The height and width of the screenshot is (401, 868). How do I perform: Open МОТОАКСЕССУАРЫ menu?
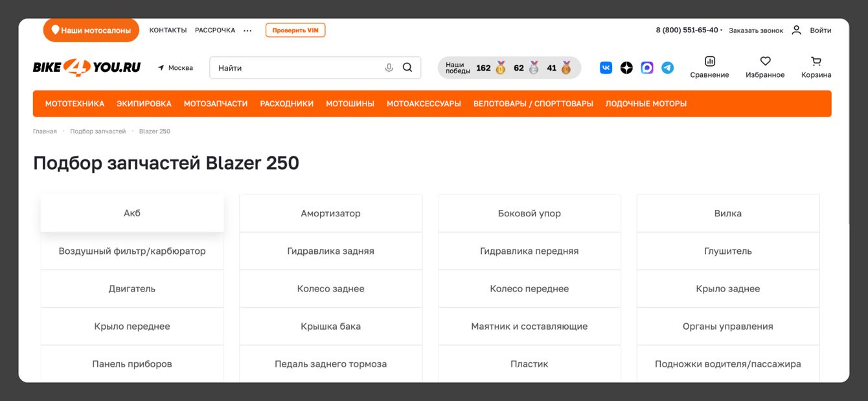[424, 104]
